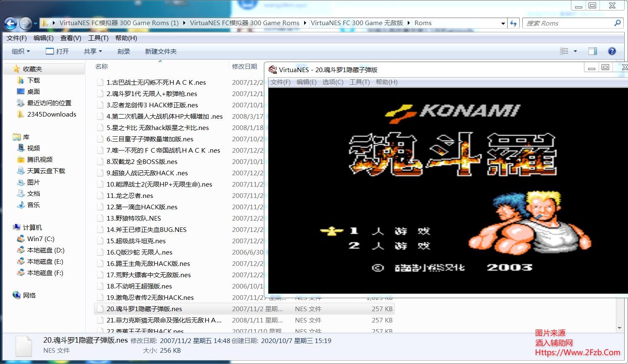Viewport: 628px width, 364px height.
Task: Click the Back navigation arrow button
Action: click(10, 23)
